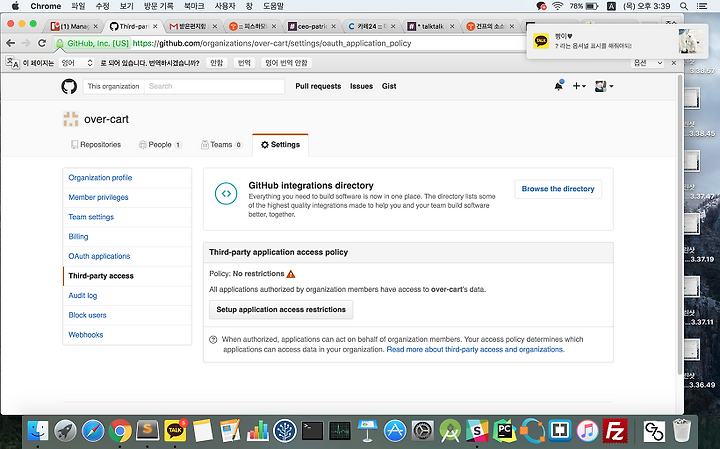Open Sublime Text from the dock
Screen dimensions: 720x449
pyautogui.click(x=147, y=431)
